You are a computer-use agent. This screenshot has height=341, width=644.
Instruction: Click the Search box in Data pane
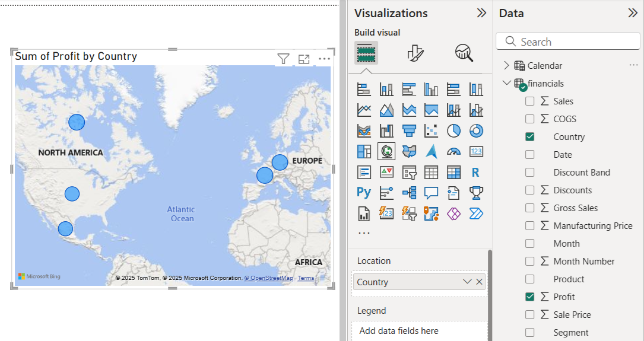coord(568,42)
